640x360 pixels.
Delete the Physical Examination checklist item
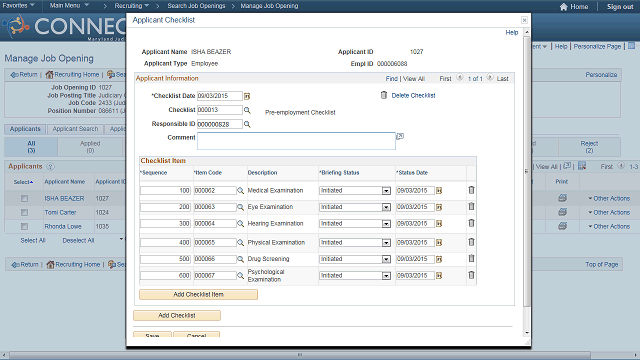tap(471, 242)
